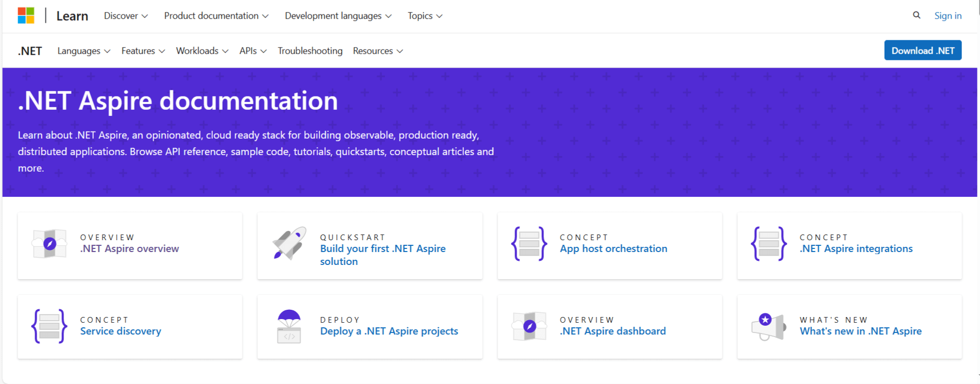Screen dimensions: 980x384
Task: Open the APIs menu
Action: point(253,51)
